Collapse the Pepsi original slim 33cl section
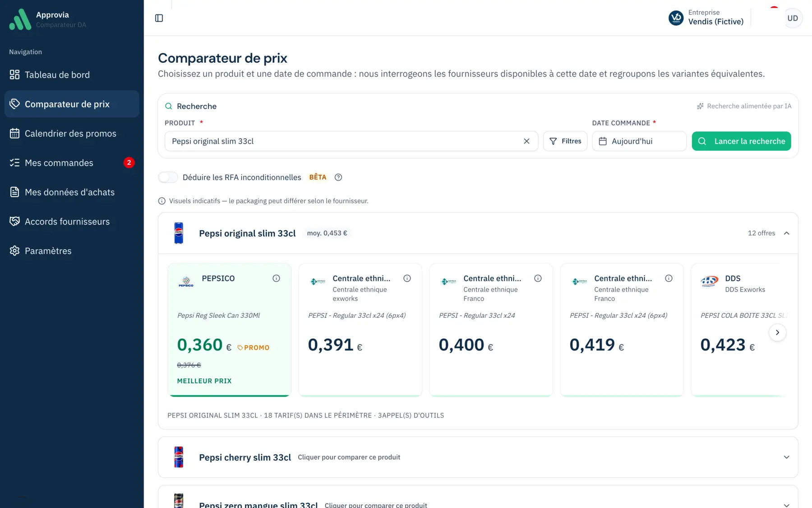 tap(786, 233)
